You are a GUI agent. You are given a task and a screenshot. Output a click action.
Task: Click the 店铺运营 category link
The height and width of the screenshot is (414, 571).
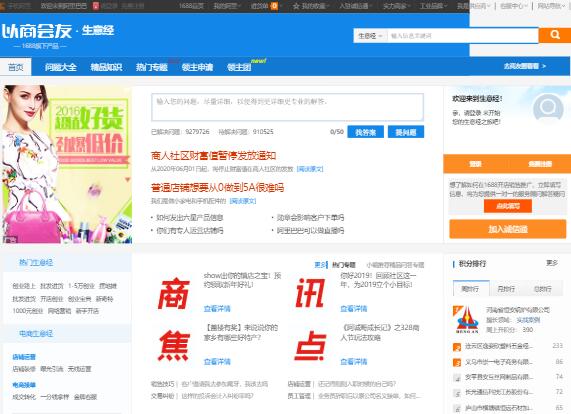(24, 357)
